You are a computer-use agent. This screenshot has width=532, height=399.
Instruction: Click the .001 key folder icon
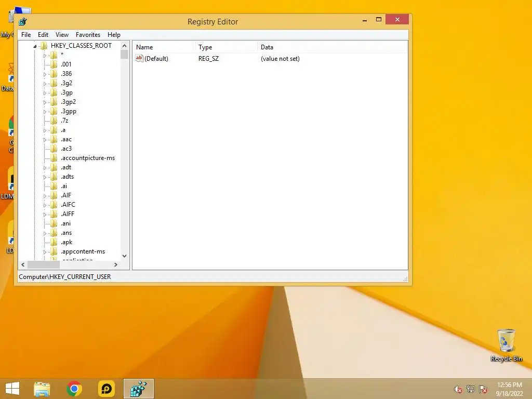coord(54,64)
